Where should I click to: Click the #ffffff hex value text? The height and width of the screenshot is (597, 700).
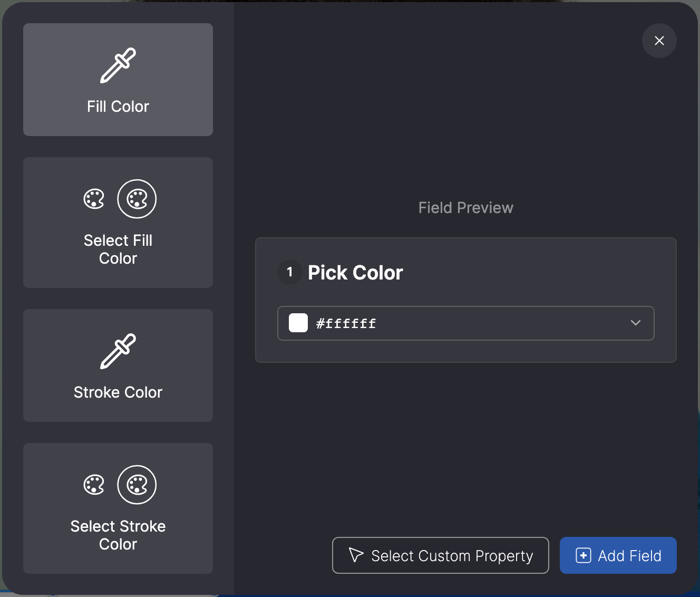point(346,323)
